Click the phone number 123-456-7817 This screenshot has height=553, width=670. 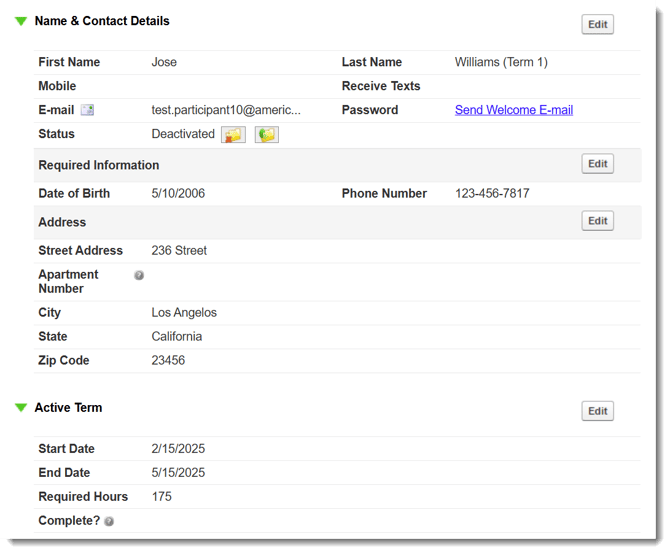tap(492, 194)
